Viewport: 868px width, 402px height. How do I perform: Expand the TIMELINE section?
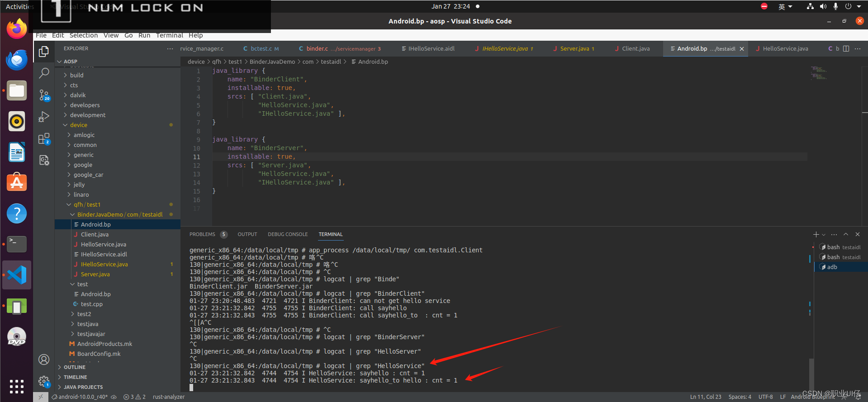pyautogui.click(x=75, y=377)
